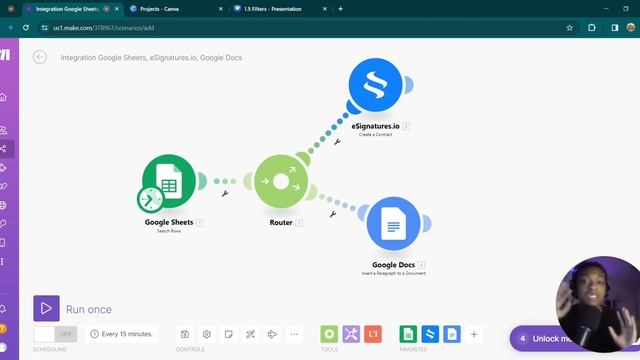Screen dimensions: 640x360
Task: Click the Google Sheets module label
Action: [169, 222]
